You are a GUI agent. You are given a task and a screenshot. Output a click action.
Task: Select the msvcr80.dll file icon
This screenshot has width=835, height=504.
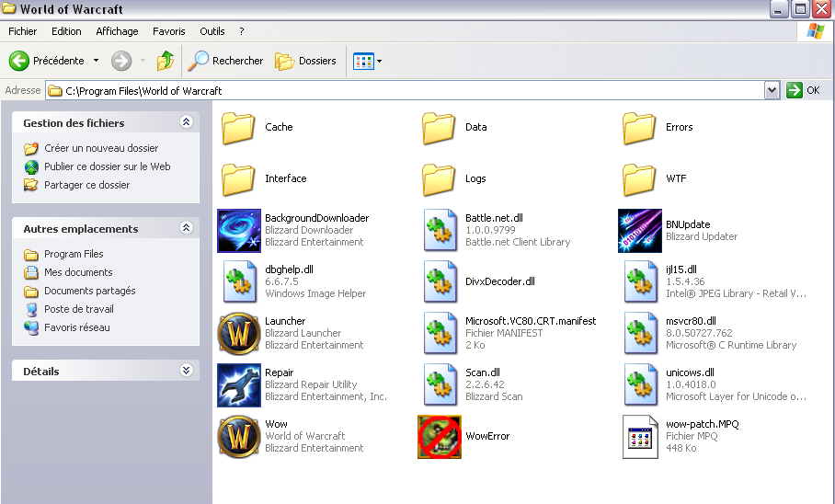click(x=640, y=334)
